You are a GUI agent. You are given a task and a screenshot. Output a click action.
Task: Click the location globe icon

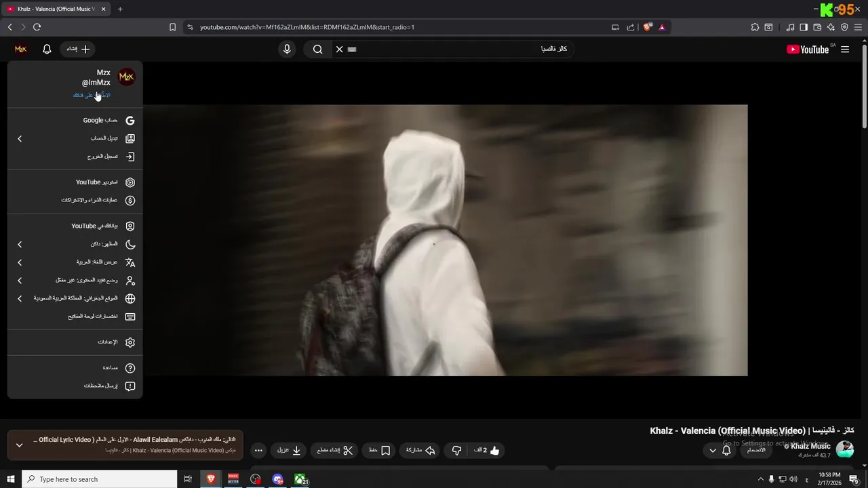[130, 298]
